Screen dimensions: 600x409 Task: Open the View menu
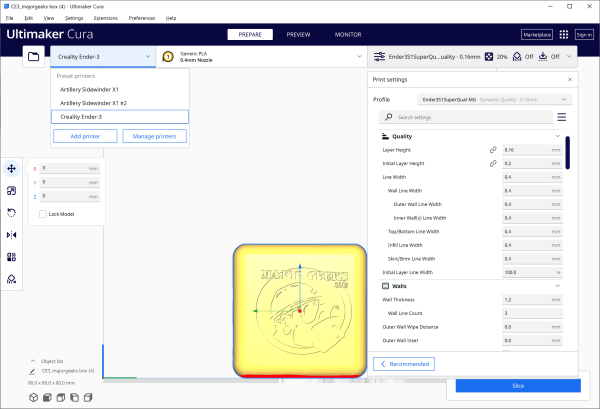click(x=49, y=18)
